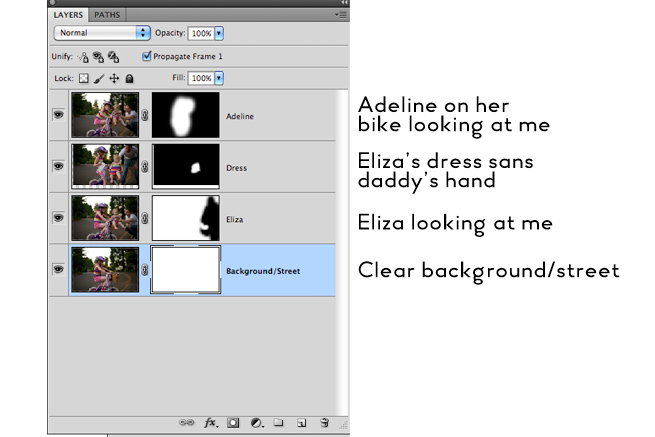The image size is (655, 437).
Task: Select the Dress layer mask thumbnail
Action: tap(185, 167)
